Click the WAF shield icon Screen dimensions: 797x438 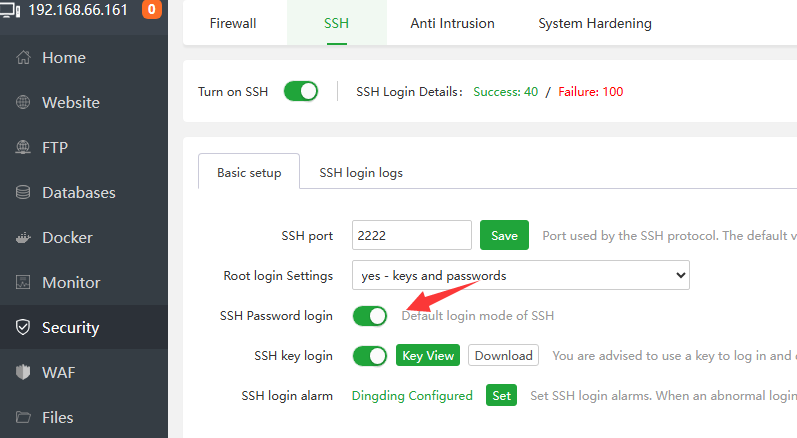point(24,373)
